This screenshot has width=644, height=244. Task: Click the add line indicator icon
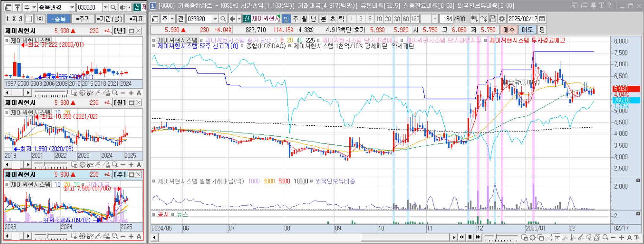click(x=484, y=19)
